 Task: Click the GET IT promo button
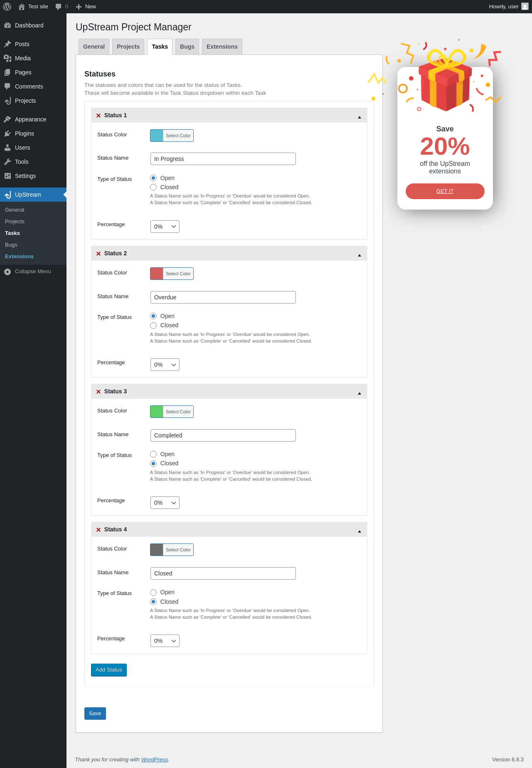pyautogui.click(x=445, y=191)
